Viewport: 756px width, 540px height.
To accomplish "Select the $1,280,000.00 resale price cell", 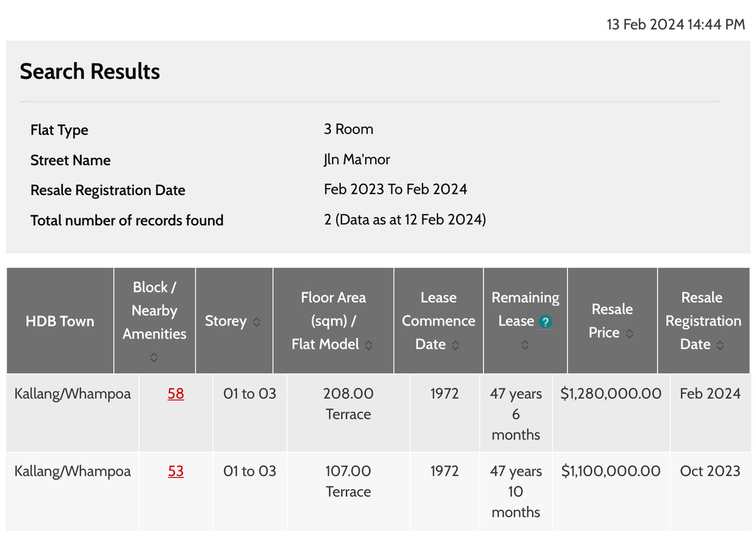I will tap(611, 394).
